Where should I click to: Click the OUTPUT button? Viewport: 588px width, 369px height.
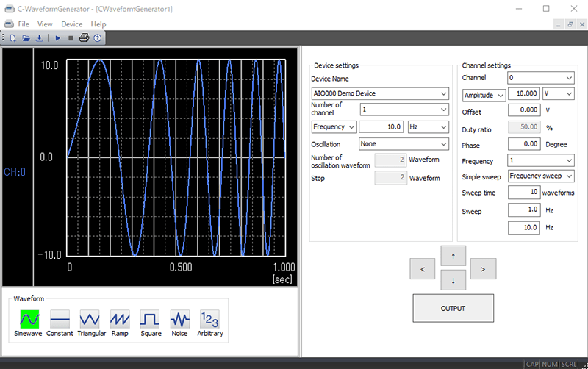coord(453,308)
